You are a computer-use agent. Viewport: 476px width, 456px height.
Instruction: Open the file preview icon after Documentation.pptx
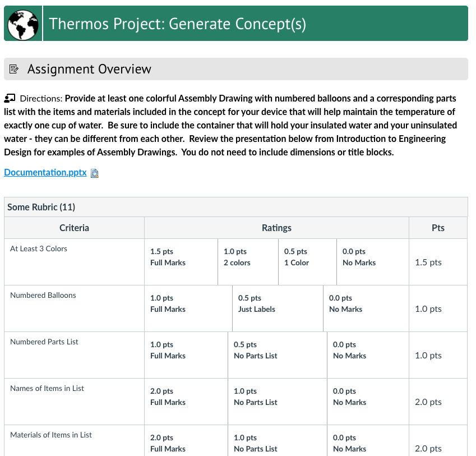point(94,173)
